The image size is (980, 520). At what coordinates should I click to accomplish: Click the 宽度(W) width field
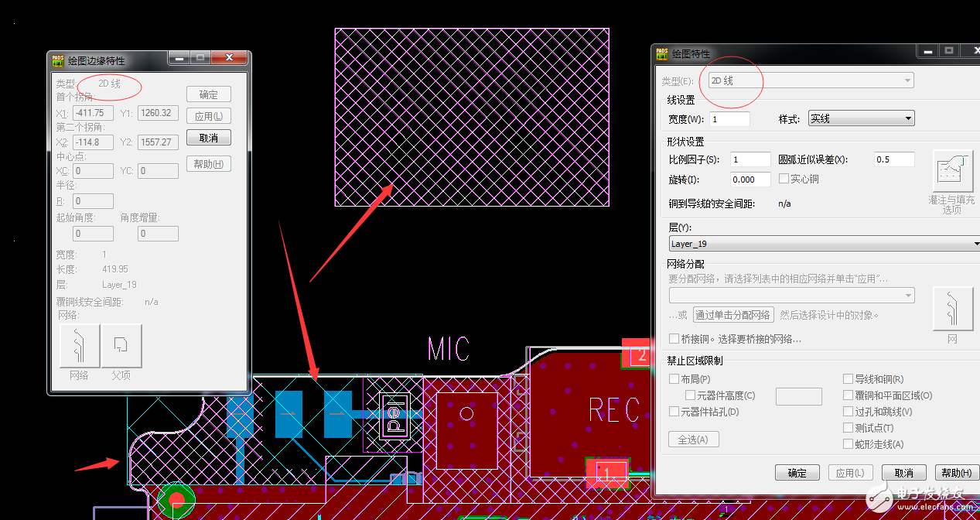(729, 119)
